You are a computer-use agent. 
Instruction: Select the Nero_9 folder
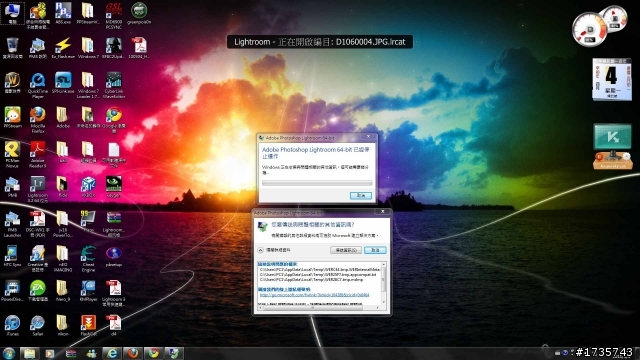point(62,291)
